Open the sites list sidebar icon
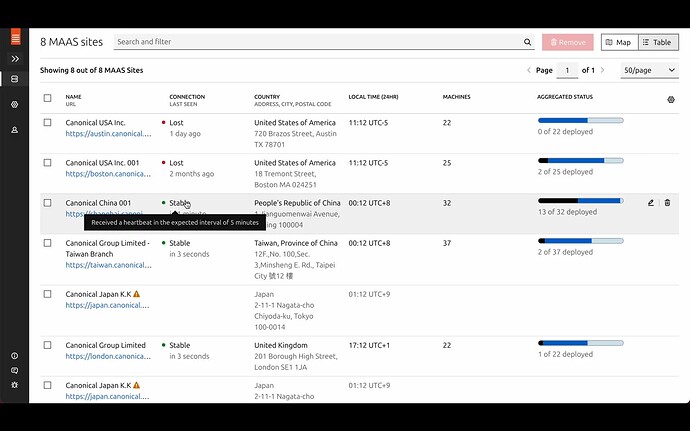The image size is (690, 431). pos(15,79)
